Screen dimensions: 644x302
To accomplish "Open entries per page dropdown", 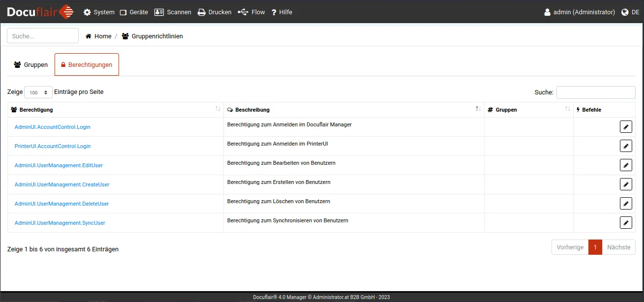I will tap(38, 92).
